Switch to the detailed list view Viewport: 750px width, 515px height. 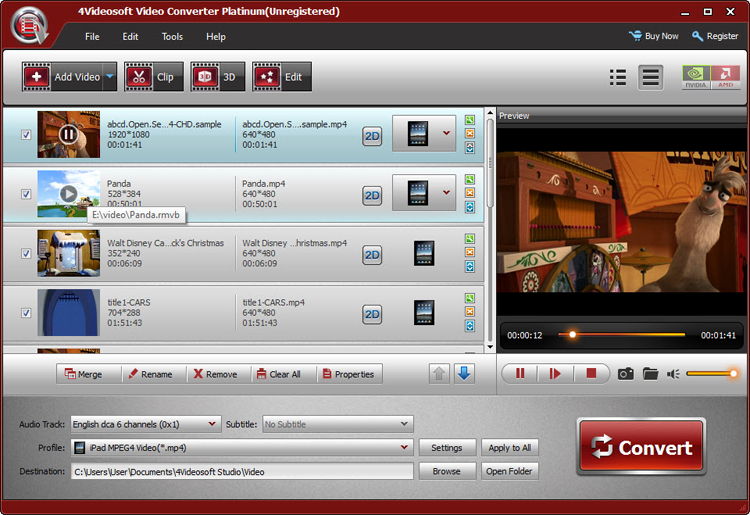click(651, 77)
